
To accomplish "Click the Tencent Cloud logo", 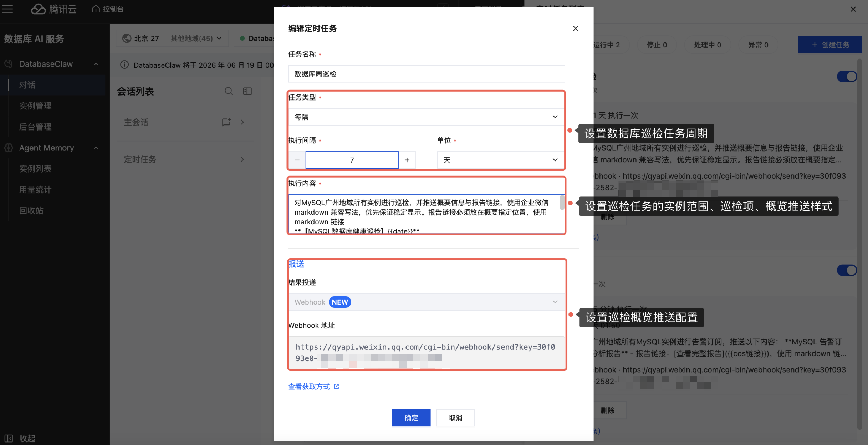I will click(53, 9).
